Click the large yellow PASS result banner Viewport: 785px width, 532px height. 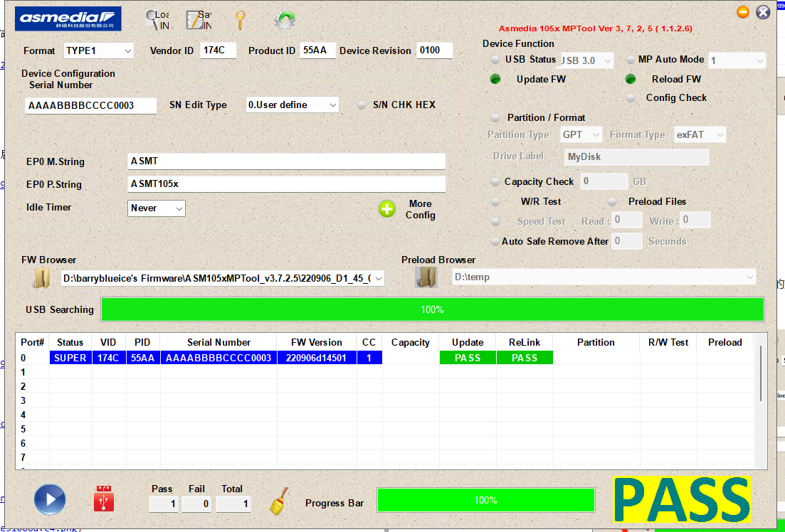[682, 499]
